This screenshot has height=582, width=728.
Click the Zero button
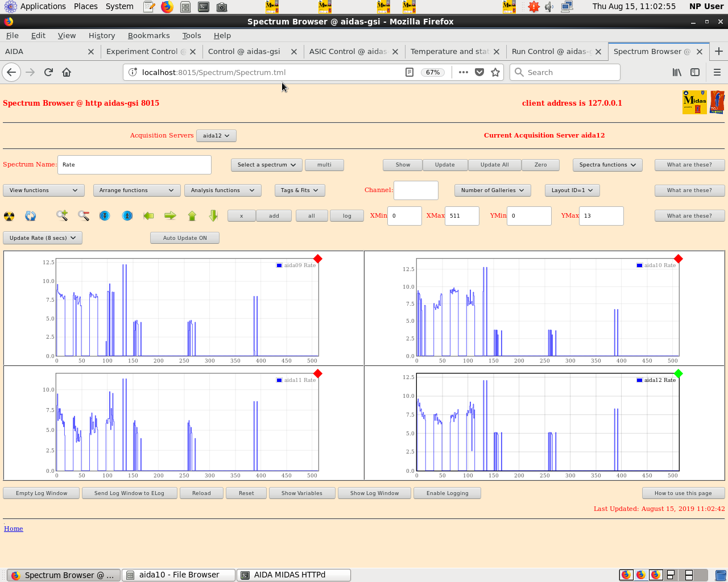[x=540, y=165]
